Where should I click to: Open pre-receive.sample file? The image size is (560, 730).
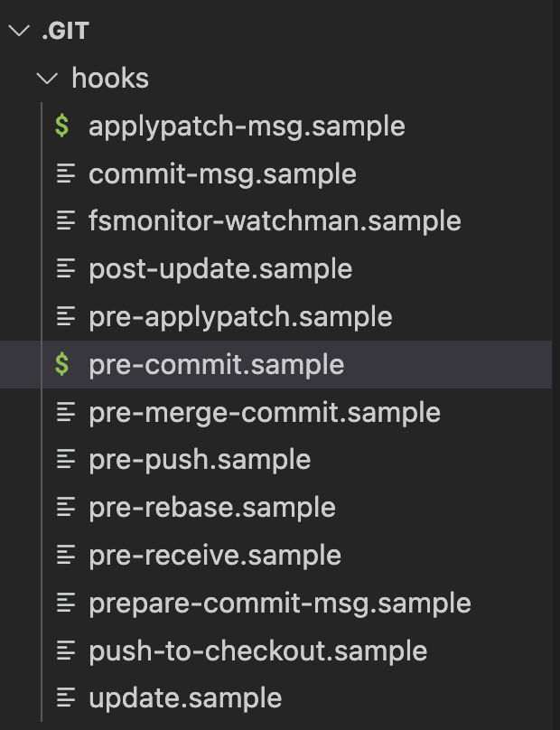(x=215, y=556)
